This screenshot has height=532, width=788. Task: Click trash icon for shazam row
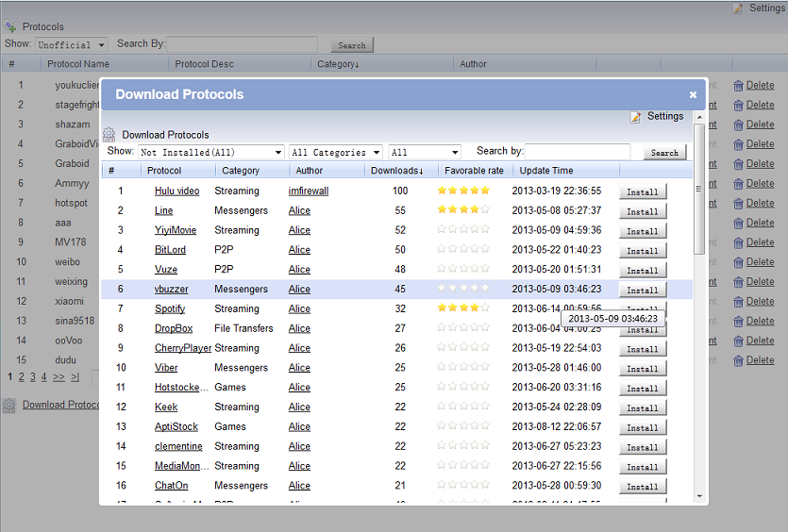pos(738,125)
